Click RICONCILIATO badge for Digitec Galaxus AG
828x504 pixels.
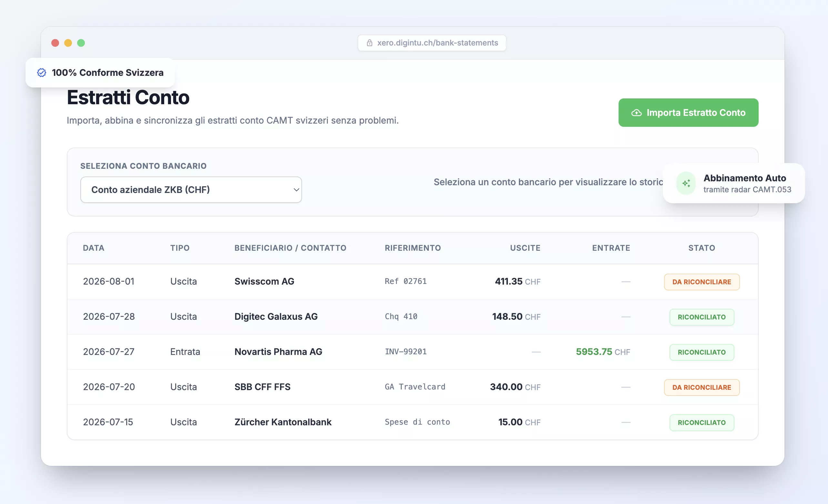[x=702, y=317]
